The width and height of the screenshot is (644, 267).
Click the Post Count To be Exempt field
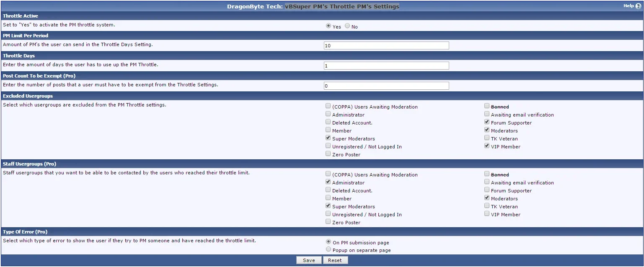386,86
